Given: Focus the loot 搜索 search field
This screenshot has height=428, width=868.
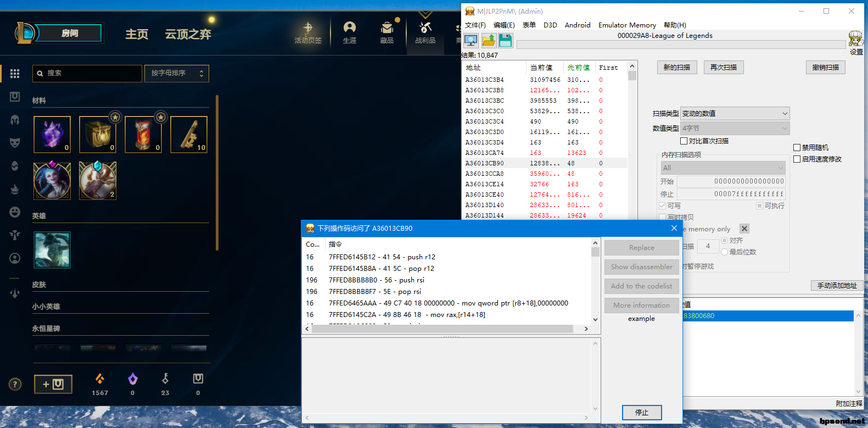Looking at the screenshot, I should 87,73.
